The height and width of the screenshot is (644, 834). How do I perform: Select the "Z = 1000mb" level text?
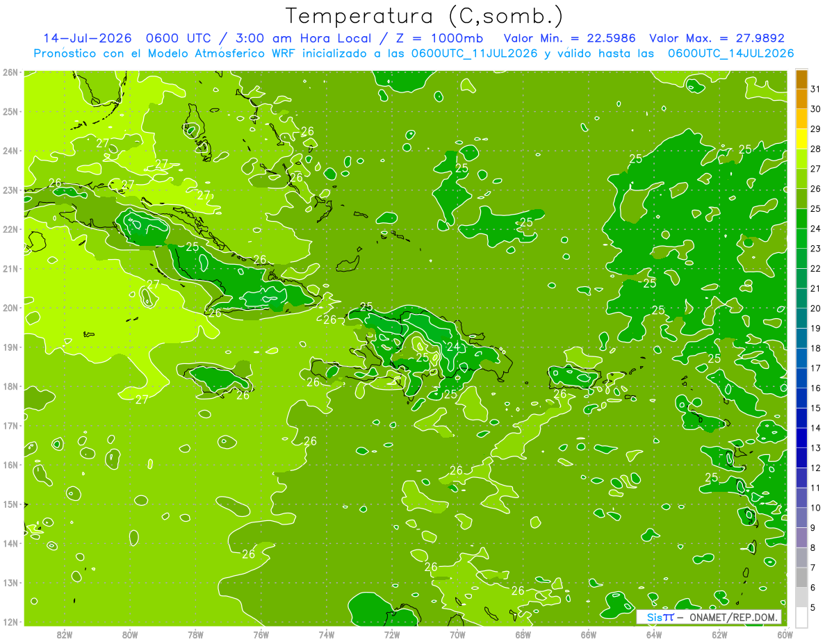point(440,38)
